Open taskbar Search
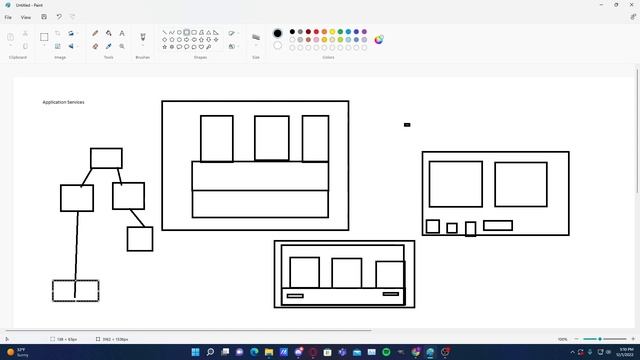This screenshot has width=640, height=360. pyautogui.click(x=210, y=352)
